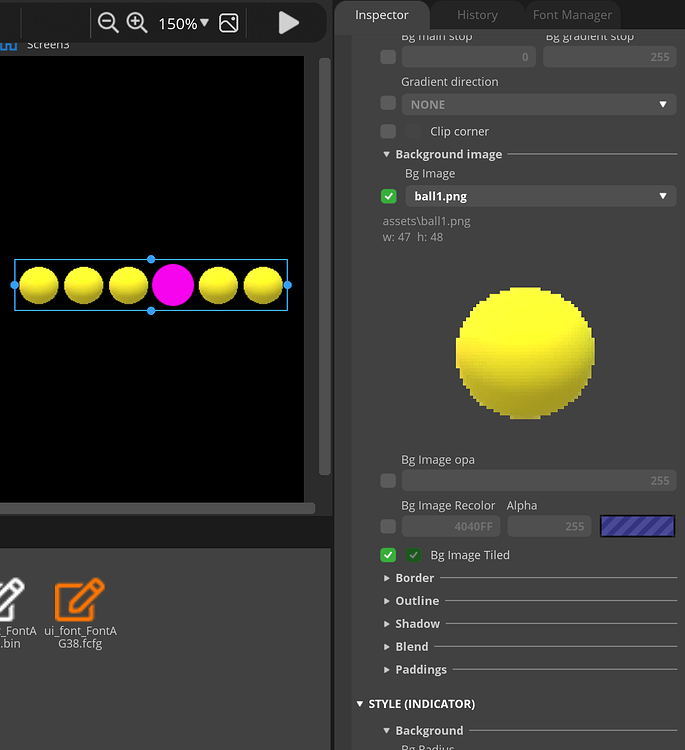
Task: Open the 150% zoom level dropdown
Action: click(184, 23)
